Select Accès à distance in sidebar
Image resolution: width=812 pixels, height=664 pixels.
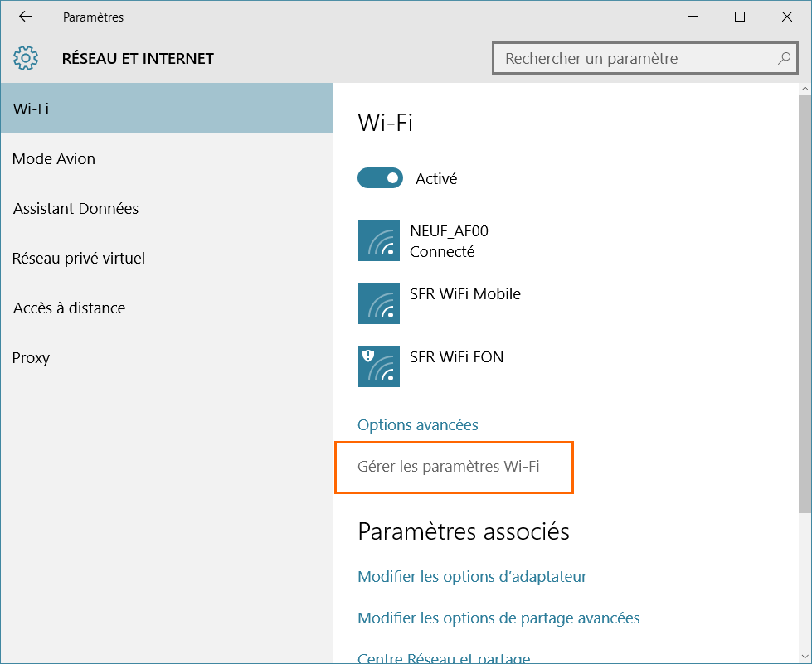pyautogui.click(x=69, y=308)
